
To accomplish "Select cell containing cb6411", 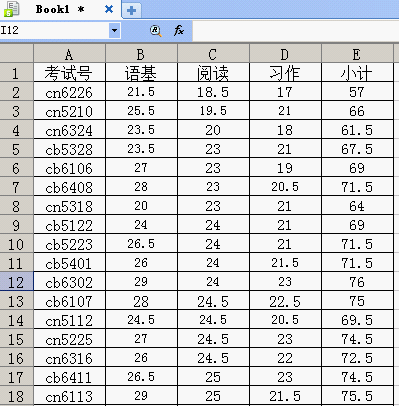I will pos(69,376).
